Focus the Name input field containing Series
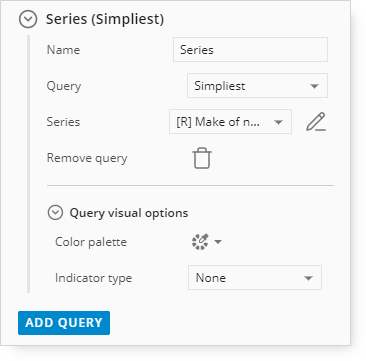 (x=250, y=50)
